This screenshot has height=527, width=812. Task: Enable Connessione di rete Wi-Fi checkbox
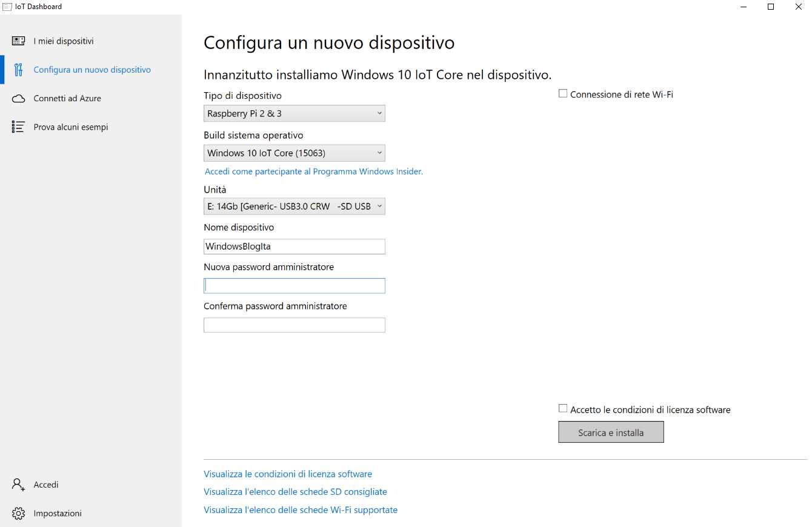point(563,94)
